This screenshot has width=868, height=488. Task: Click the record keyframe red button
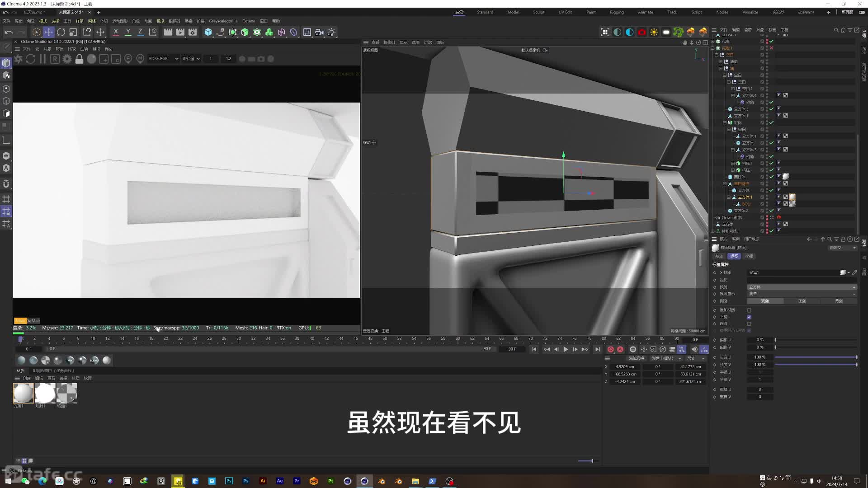[611, 349]
